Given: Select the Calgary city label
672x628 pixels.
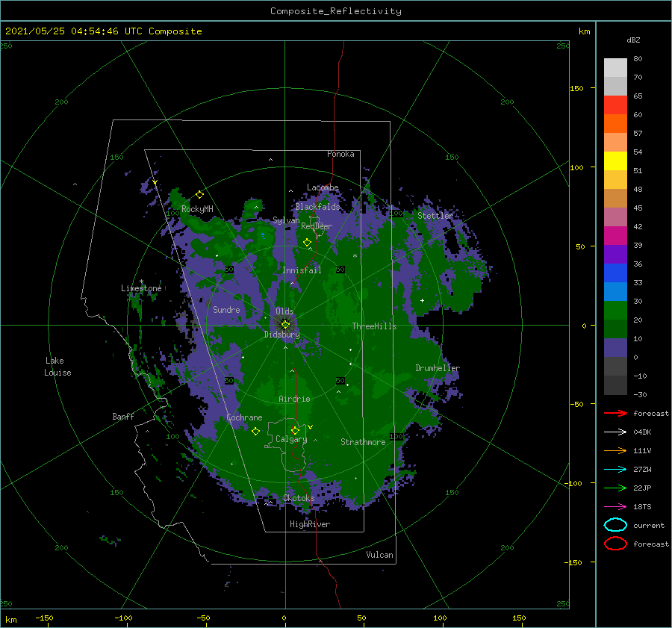Looking at the screenshot, I should click(291, 439).
